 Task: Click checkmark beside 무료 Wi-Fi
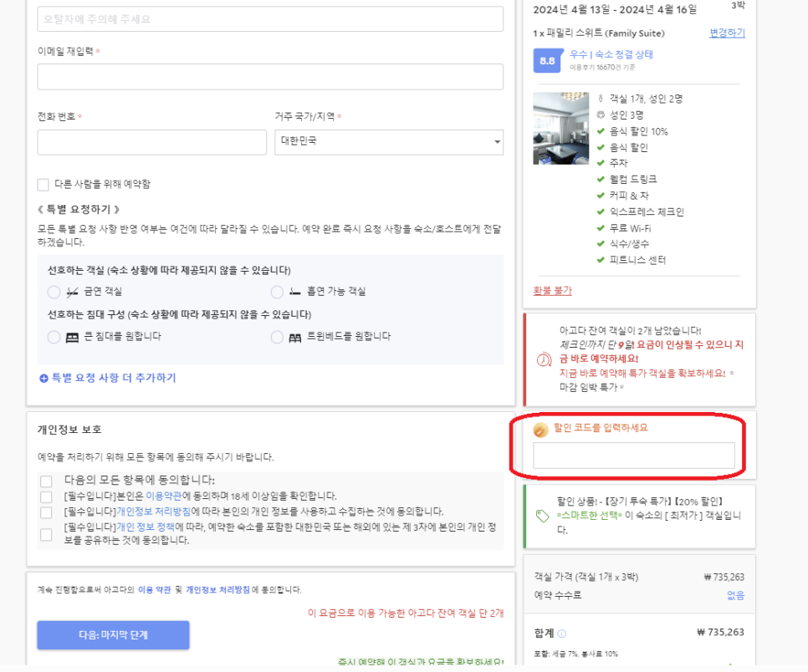coord(601,228)
